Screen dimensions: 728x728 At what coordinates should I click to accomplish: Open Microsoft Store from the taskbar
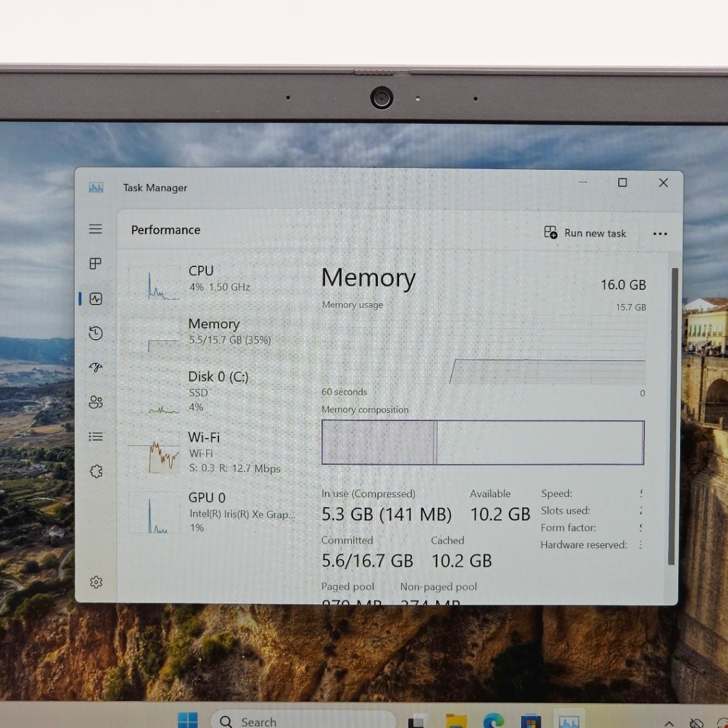pos(531,721)
